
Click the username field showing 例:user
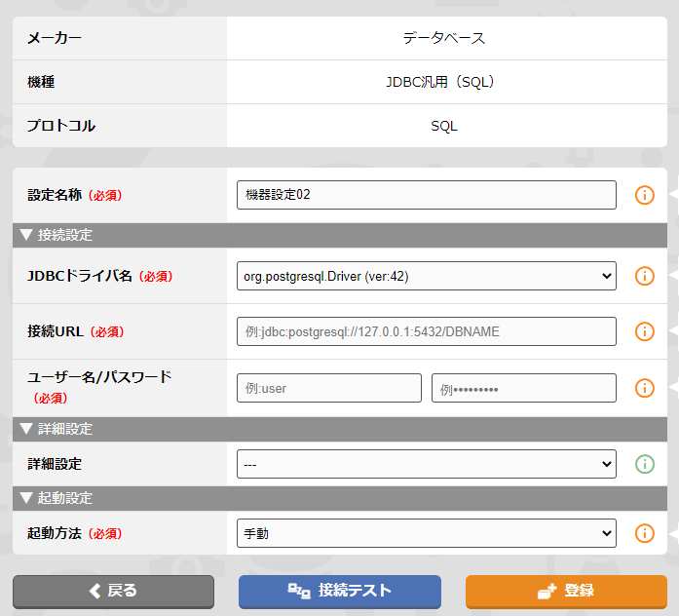(x=328, y=388)
